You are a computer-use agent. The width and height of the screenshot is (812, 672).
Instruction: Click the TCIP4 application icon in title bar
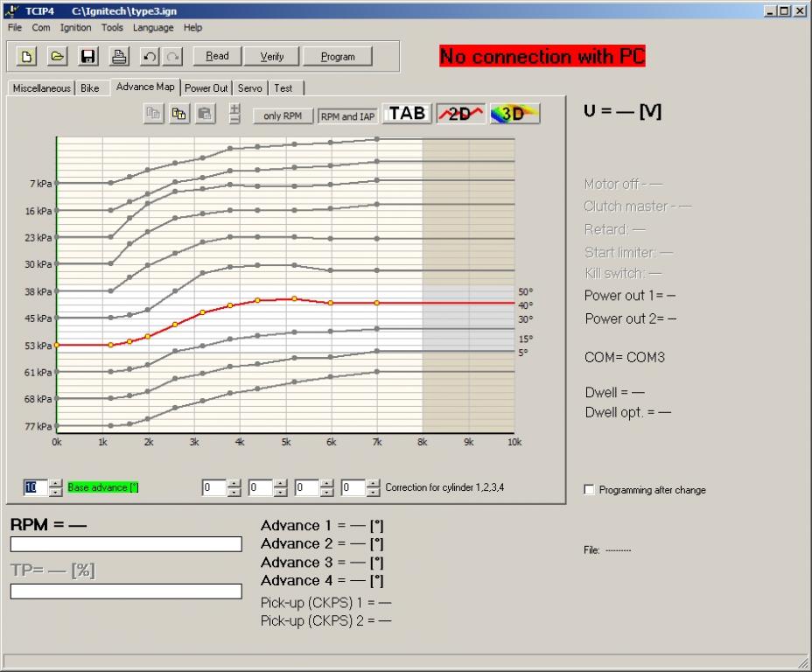click(x=12, y=10)
